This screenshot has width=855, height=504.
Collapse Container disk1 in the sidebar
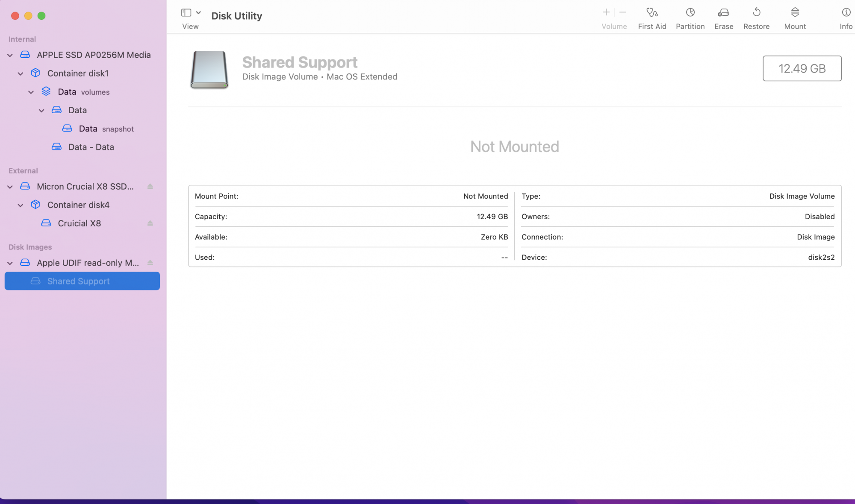pyautogui.click(x=21, y=73)
